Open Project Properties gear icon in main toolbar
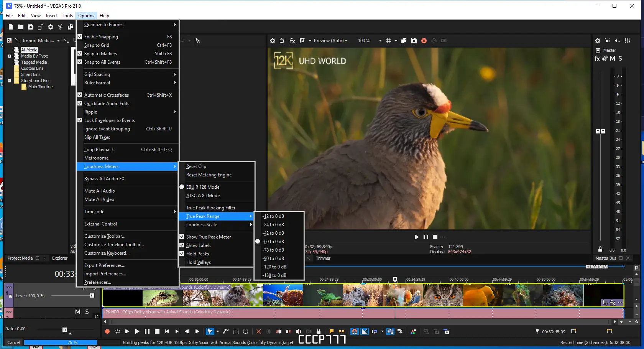 point(51,27)
